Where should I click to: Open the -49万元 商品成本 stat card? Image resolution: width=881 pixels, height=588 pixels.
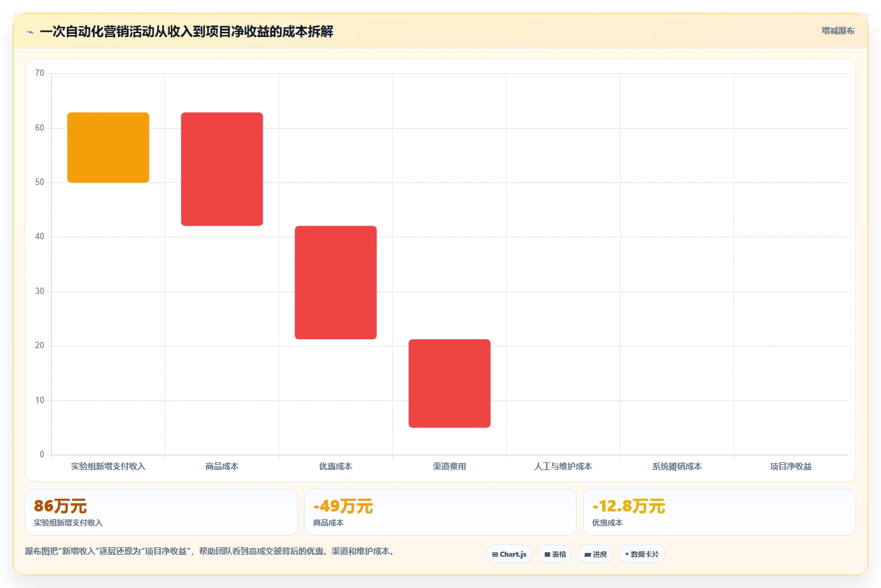(x=440, y=512)
